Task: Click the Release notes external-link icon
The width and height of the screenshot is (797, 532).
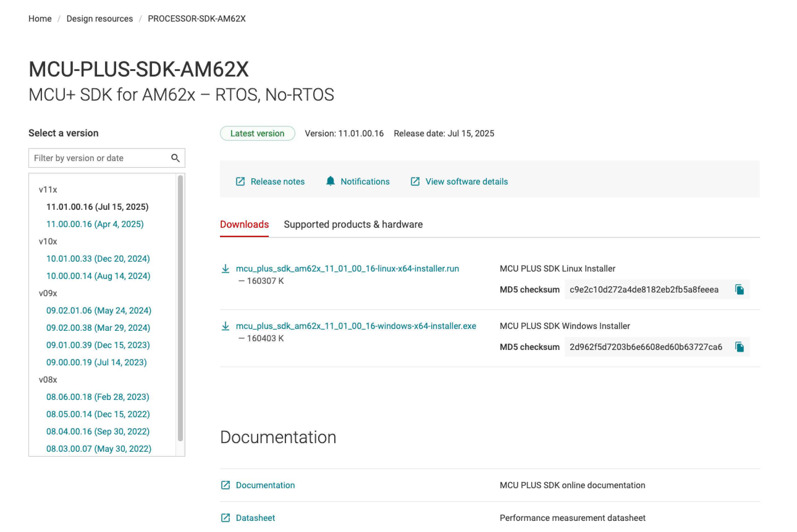Action: tap(240, 181)
